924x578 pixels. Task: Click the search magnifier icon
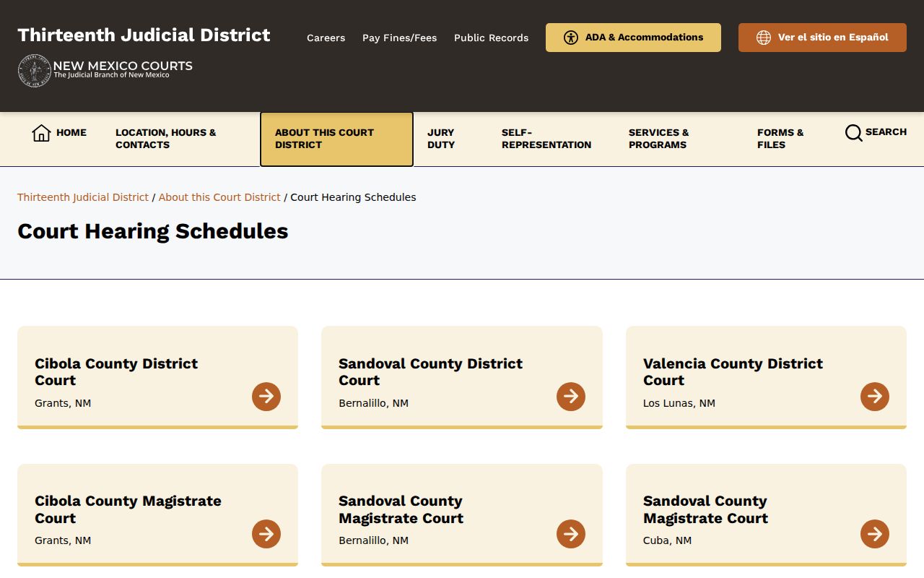pyautogui.click(x=853, y=133)
